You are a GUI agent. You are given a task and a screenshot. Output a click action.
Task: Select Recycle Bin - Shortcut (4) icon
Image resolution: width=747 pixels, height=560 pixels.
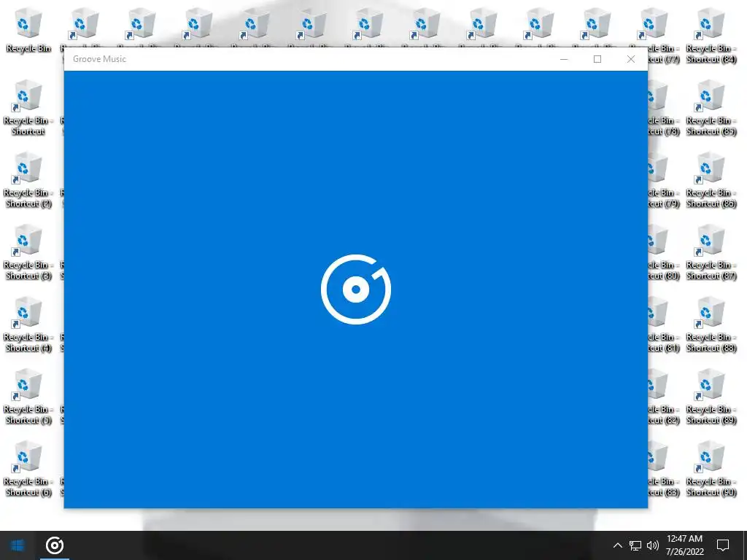pos(28,324)
